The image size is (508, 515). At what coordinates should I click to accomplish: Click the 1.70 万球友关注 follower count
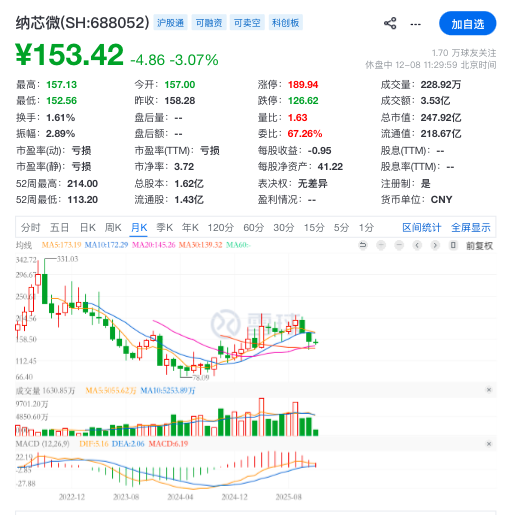click(x=464, y=53)
